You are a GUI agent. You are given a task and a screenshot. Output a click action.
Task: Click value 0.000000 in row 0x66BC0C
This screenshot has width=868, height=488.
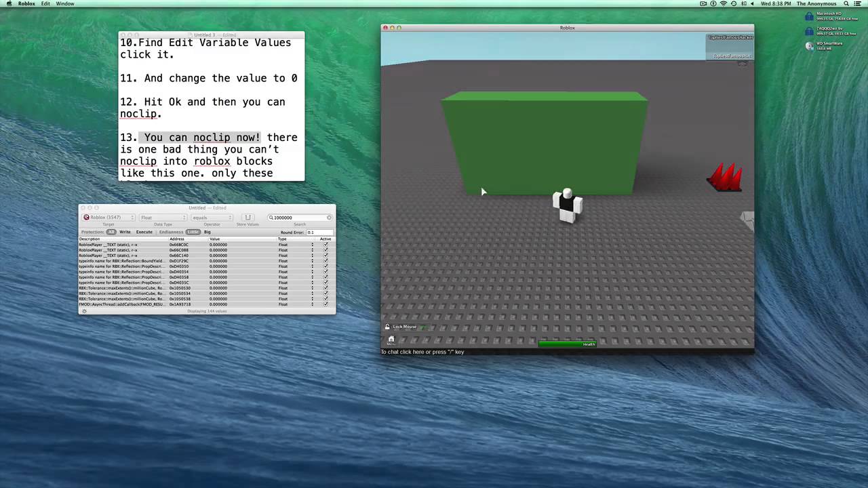(x=218, y=245)
